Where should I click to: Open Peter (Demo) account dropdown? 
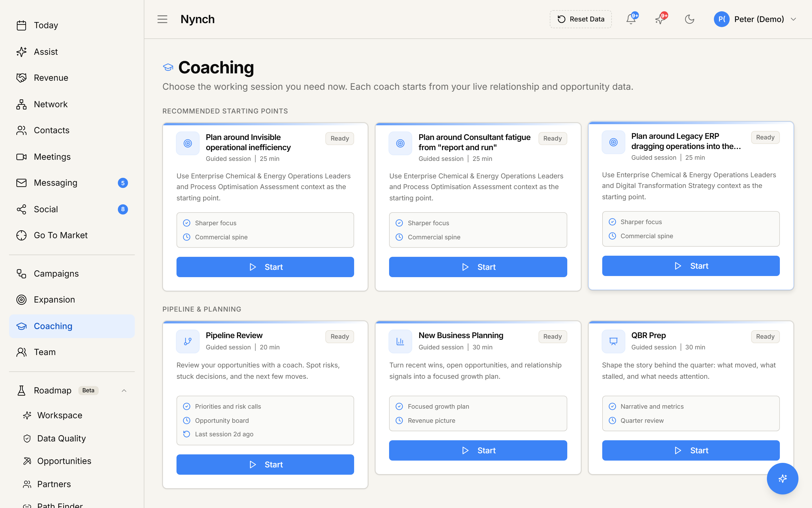pyautogui.click(x=755, y=19)
